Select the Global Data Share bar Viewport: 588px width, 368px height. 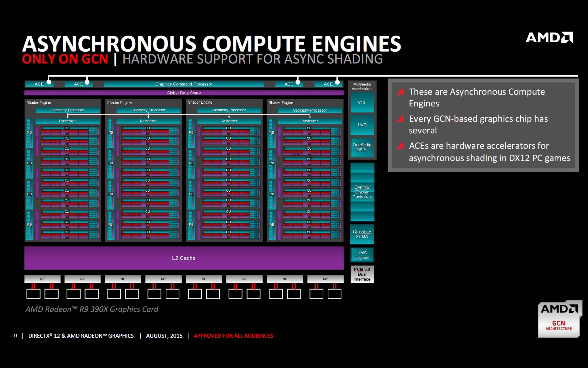click(x=184, y=93)
